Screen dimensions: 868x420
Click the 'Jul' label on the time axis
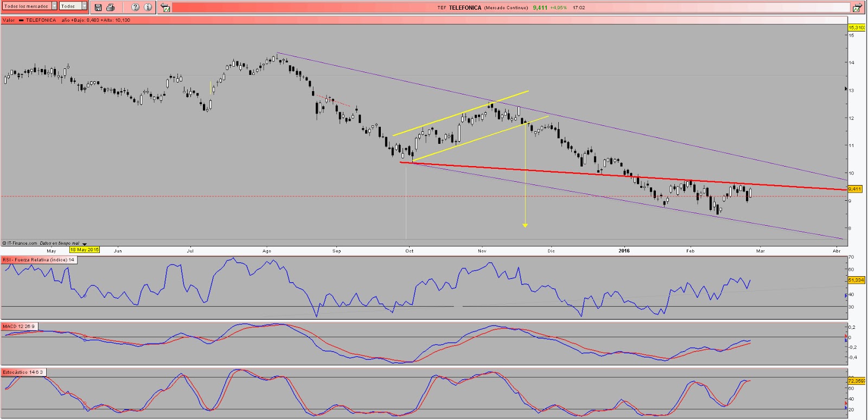tap(190, 251)
